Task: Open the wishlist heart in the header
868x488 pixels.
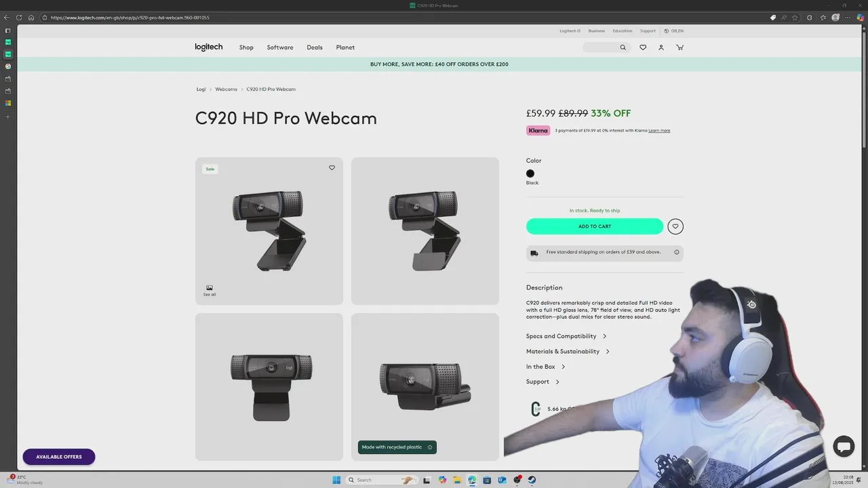Action: [x=643, y=47]
